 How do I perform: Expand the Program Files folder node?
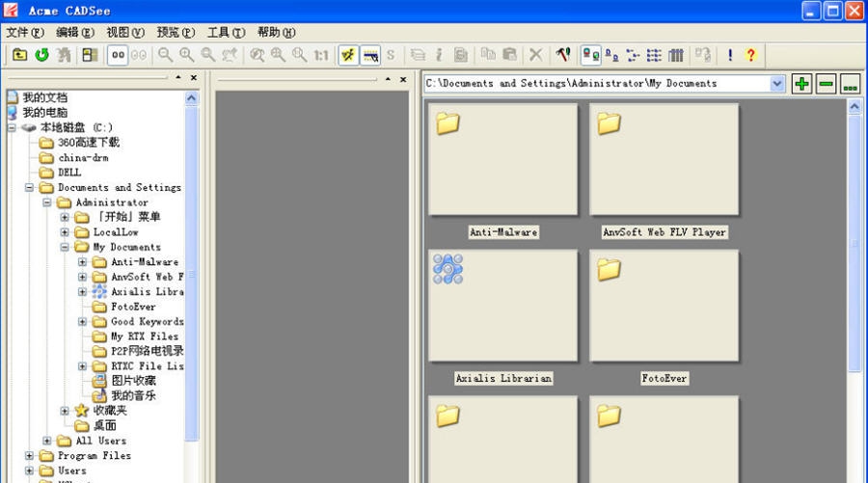[29, 456]
